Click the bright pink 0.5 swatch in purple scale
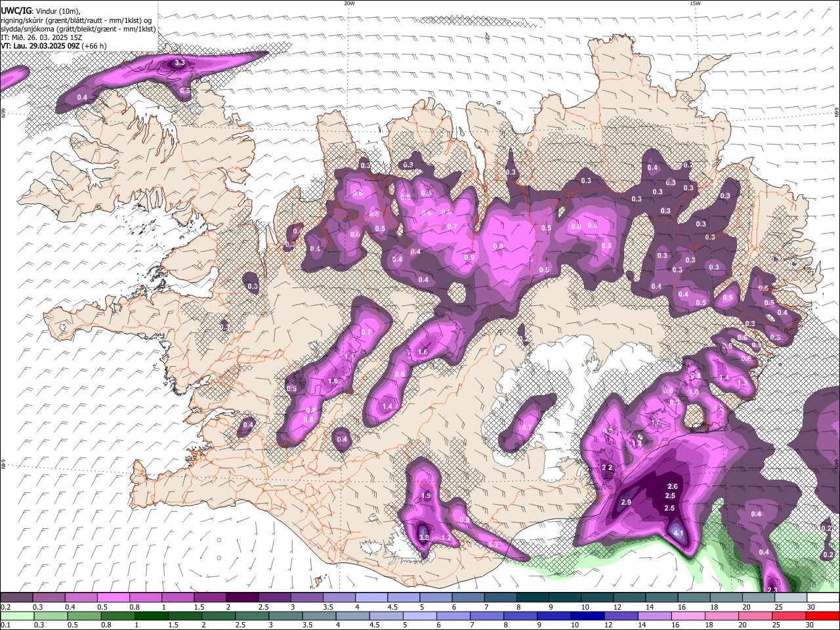This screenshot has height=630, width=840. pyautogui.click(x=113, y=598)
